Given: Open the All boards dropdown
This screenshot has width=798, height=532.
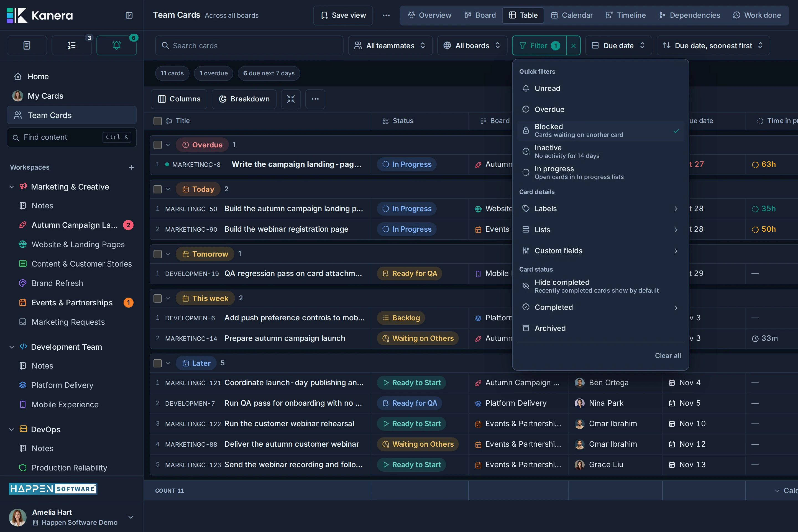Looking at the screenshot, I should coord(472,45).
